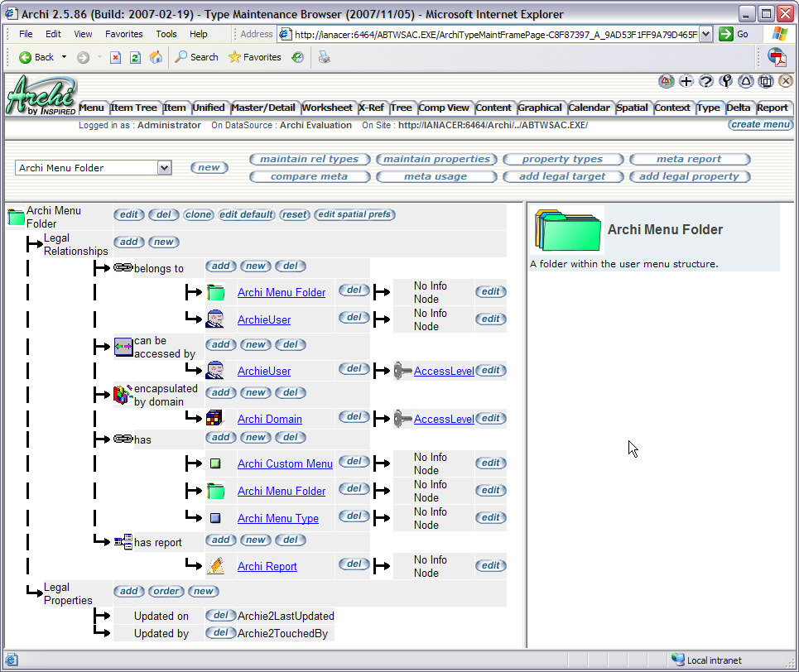799x672 pixels.
Task: Click edit default for Archi Menu Folder
Action: (x=247, y=214)
